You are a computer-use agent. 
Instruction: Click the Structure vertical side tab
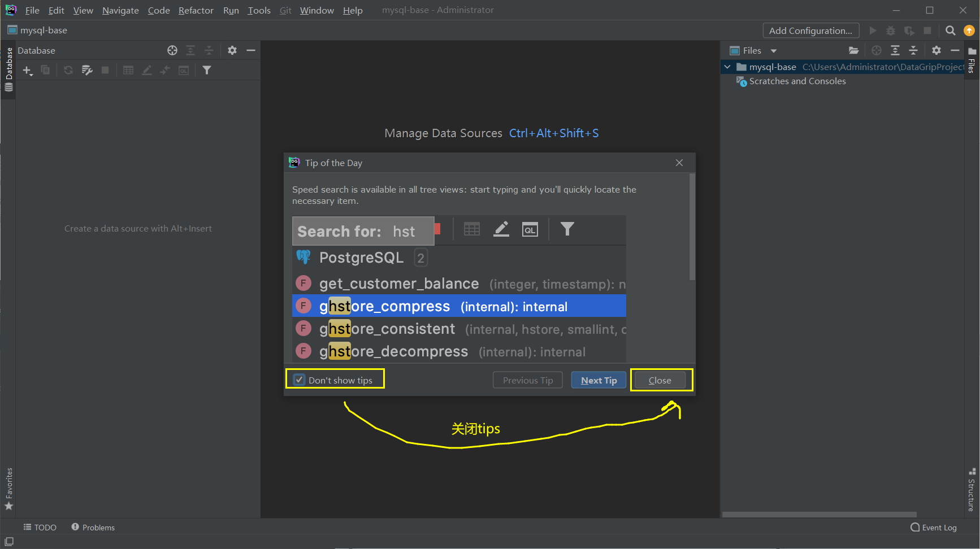point(972,490)
